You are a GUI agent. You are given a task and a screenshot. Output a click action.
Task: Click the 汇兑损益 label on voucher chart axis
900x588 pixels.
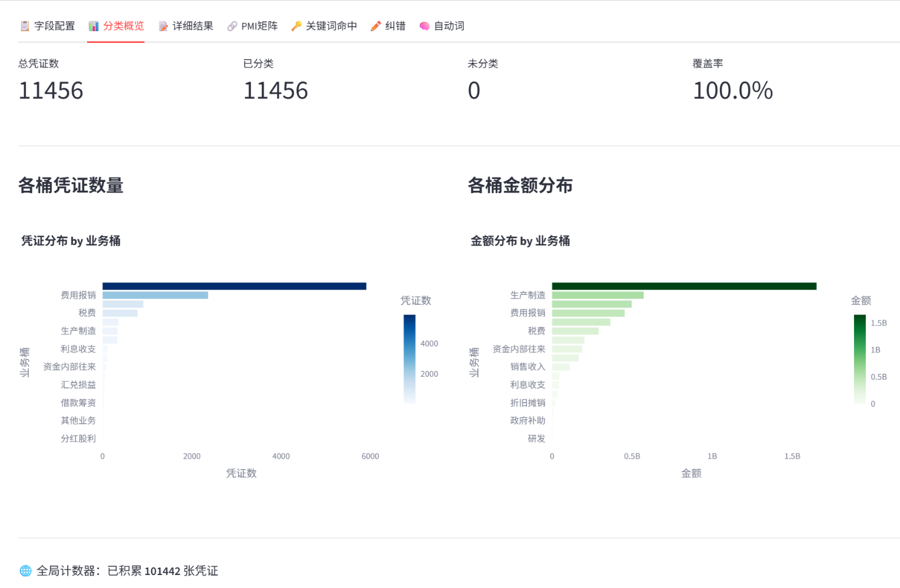(78, 385)
